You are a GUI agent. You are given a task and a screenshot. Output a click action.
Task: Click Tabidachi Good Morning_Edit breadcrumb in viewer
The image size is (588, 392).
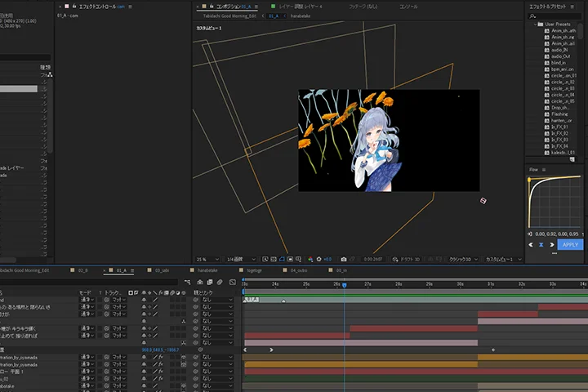pyautogui.click(x=229, y=16)
